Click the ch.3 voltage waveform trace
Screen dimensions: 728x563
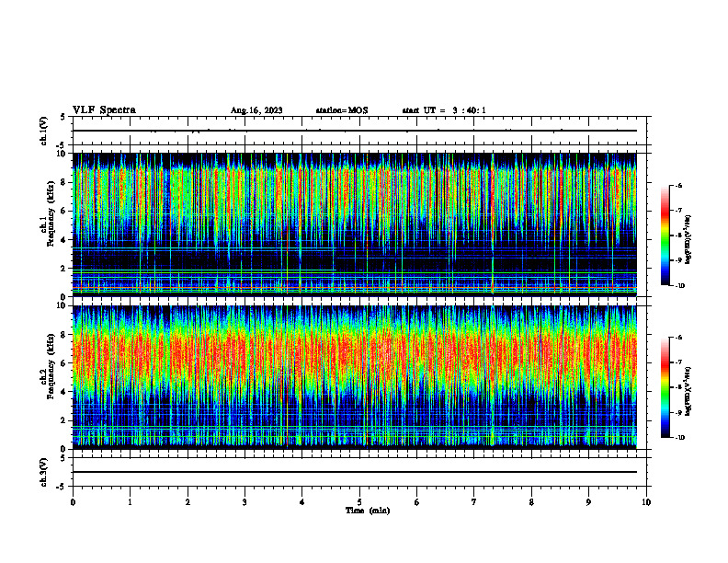click(355, 472)
